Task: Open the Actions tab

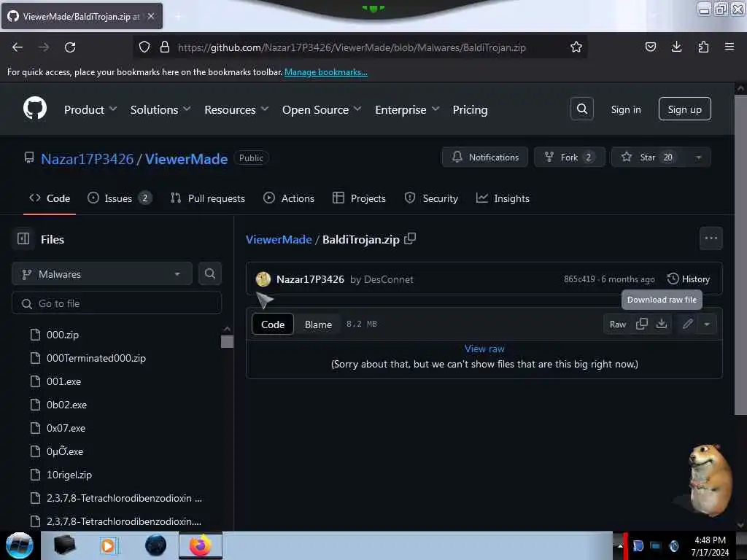Action: tap(289, 198)
